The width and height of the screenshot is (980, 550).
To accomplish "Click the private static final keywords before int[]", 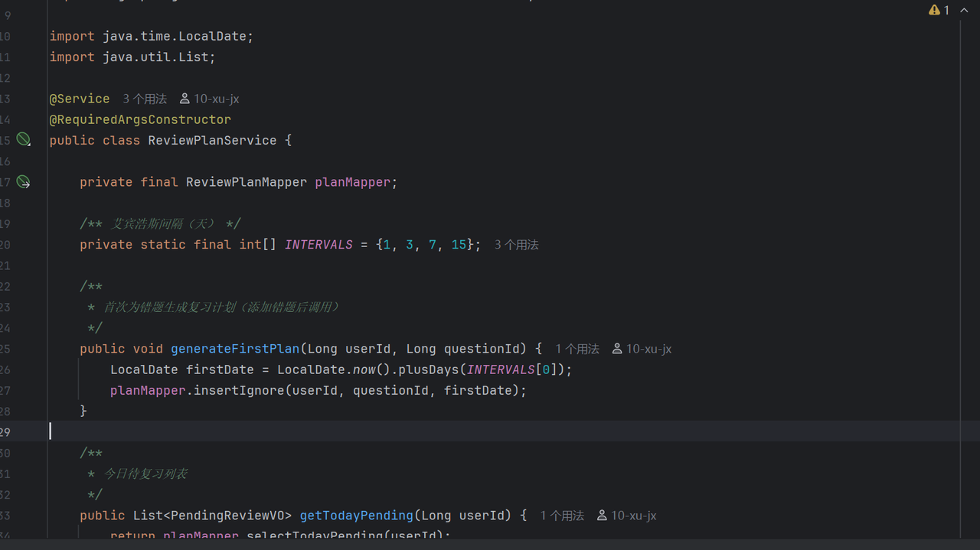I will pyautogui.click(x=155, y=245).
